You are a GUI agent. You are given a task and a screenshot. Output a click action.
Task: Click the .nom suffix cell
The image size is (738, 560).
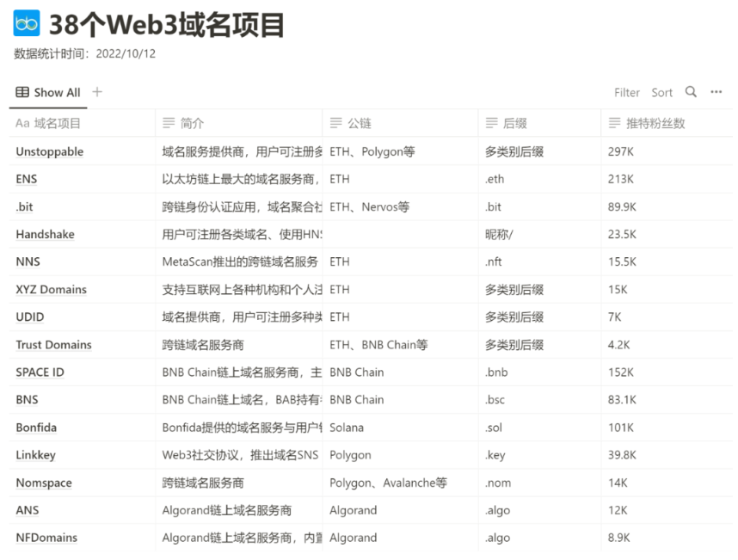pyautogui.click(x=540, y=483)
